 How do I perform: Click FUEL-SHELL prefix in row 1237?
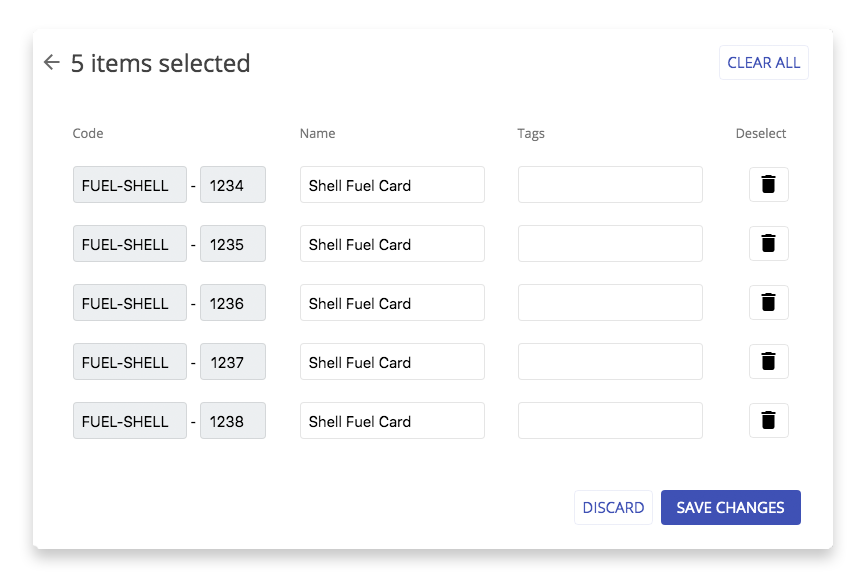130,361
